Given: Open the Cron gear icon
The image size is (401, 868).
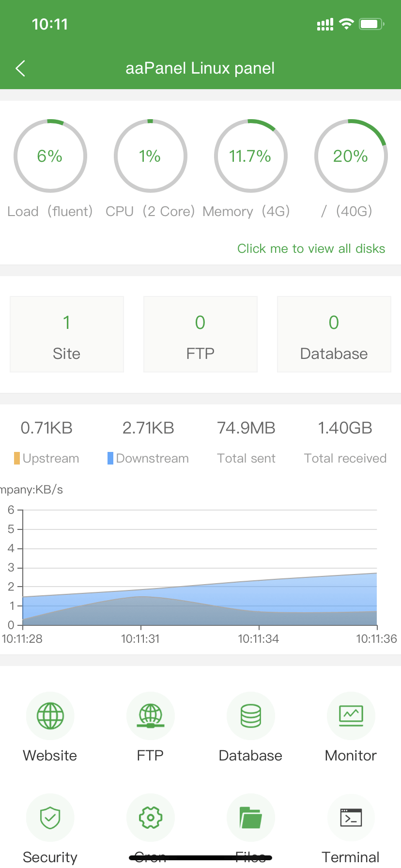Looking at the screenshot, I should (x=150, y=818).
